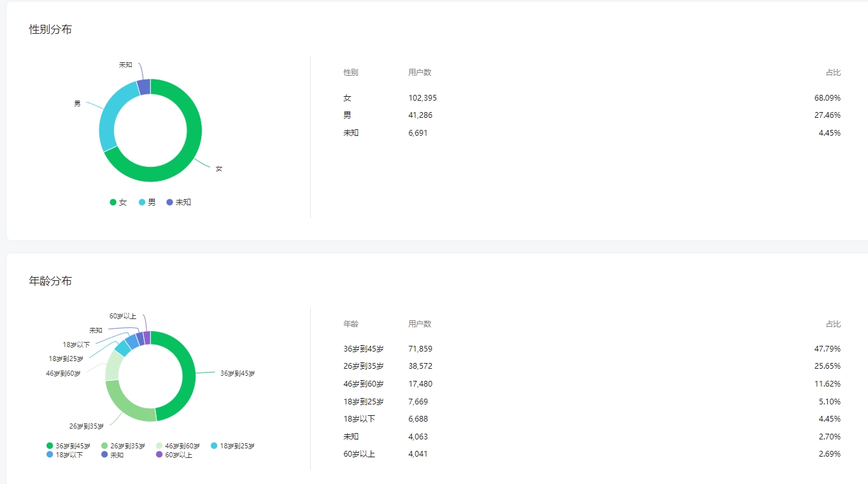
Task: Click the 用户数 header in age table
Action: (x=420, y=324)
